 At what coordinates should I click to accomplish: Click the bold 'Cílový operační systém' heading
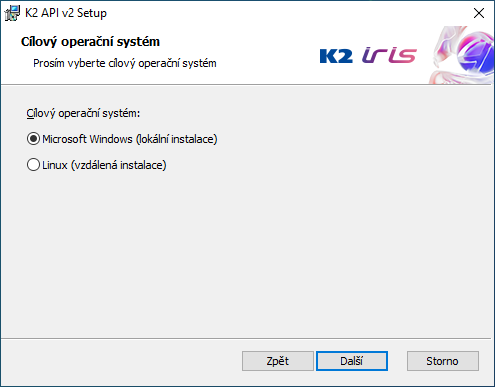pos(90,42)
